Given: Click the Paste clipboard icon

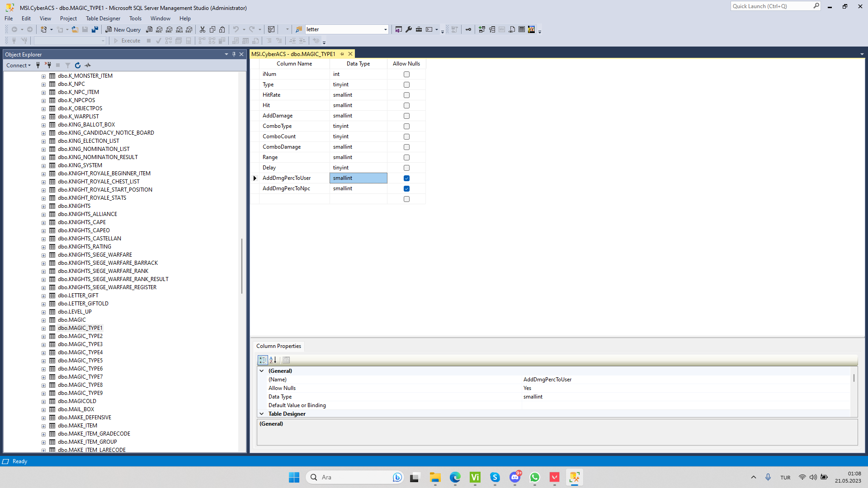Looking at the screenshot, I should pos(222,29).
